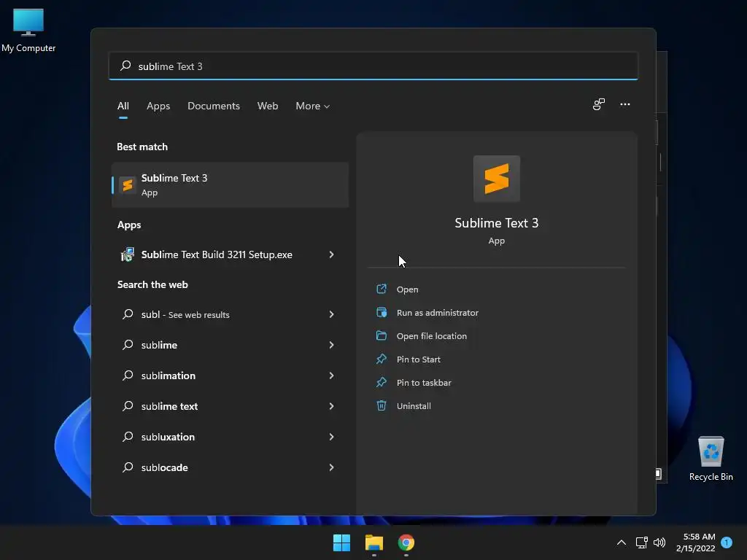Expand the sublime text suggestion arrow

[x=331, y=406]
